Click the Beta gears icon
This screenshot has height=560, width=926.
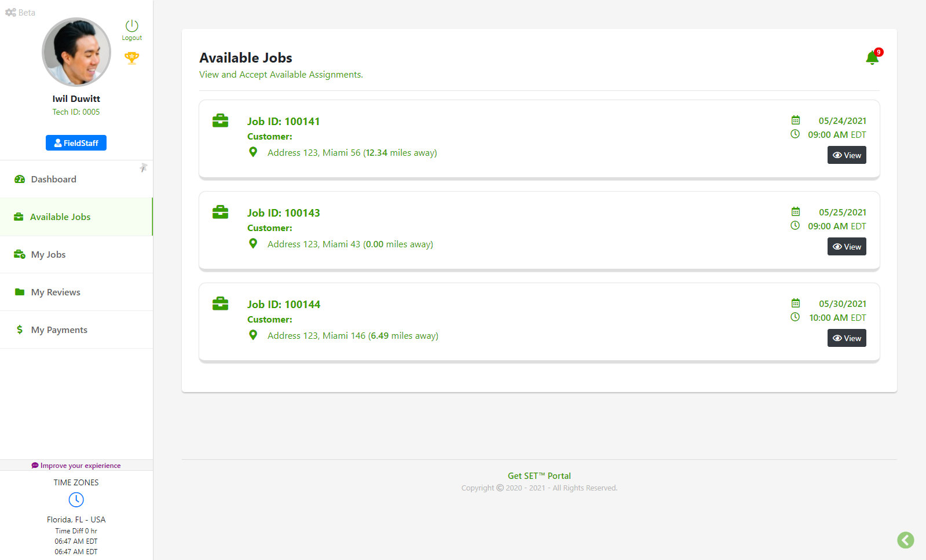(x=10, y=12)
